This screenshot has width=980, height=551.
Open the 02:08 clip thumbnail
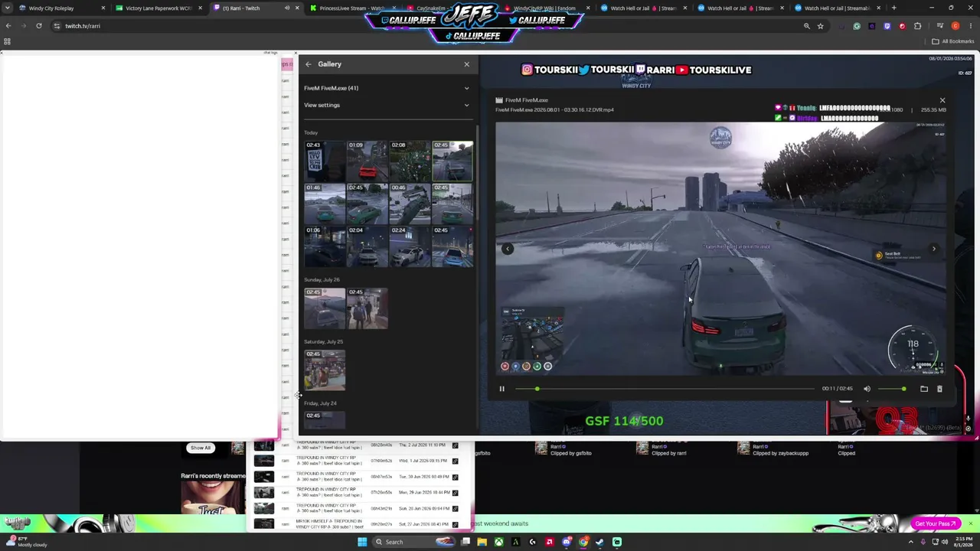[x=410, y=160]
